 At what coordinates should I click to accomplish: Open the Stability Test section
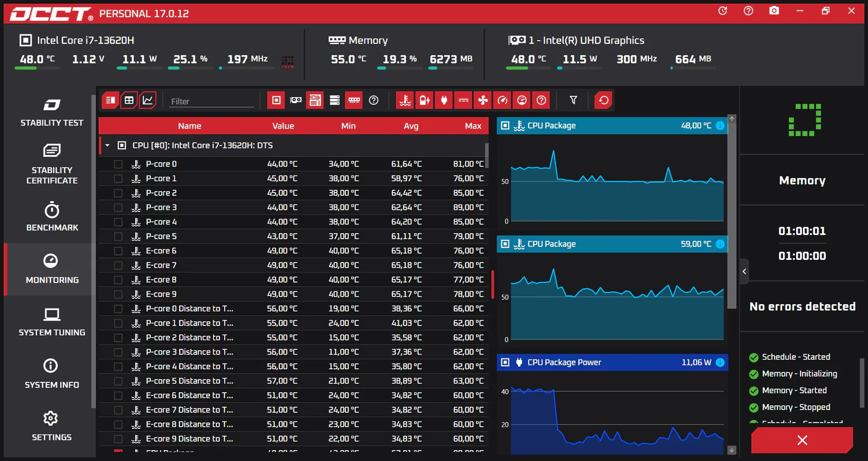point(52,112)
